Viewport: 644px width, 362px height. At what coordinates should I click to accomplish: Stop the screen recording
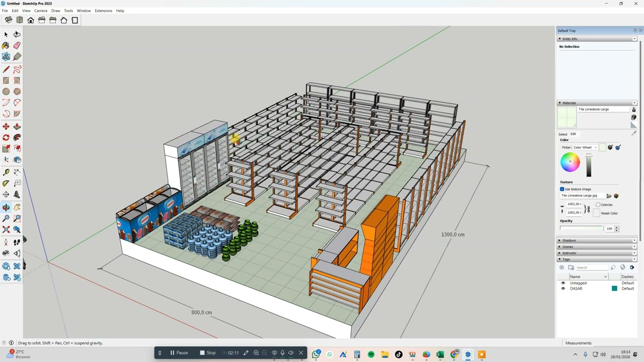tap(208, 353)
